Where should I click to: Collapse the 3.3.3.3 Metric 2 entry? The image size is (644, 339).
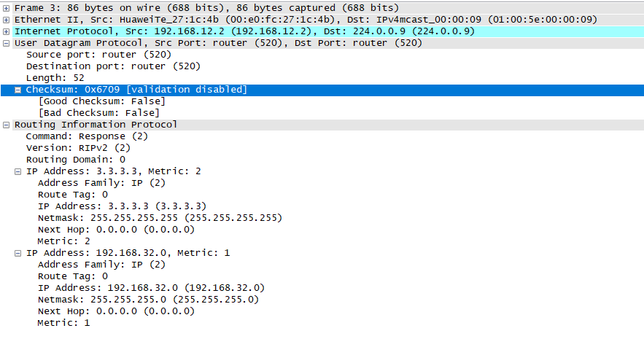[x=18, y=171]
